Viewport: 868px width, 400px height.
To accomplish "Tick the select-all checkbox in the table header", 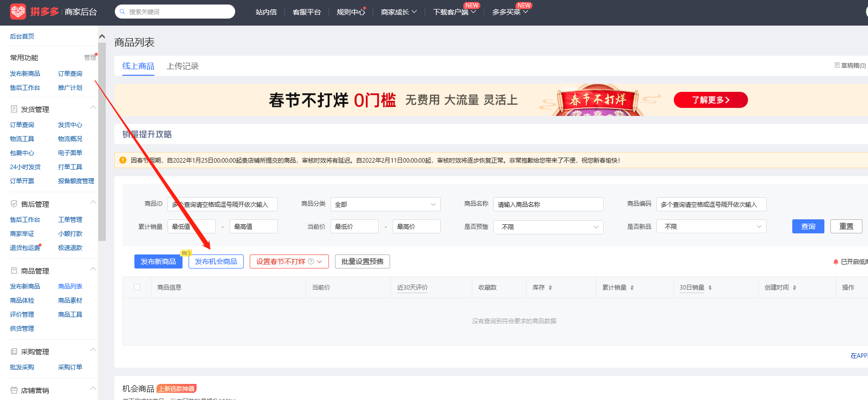I will tap(137, 287).
